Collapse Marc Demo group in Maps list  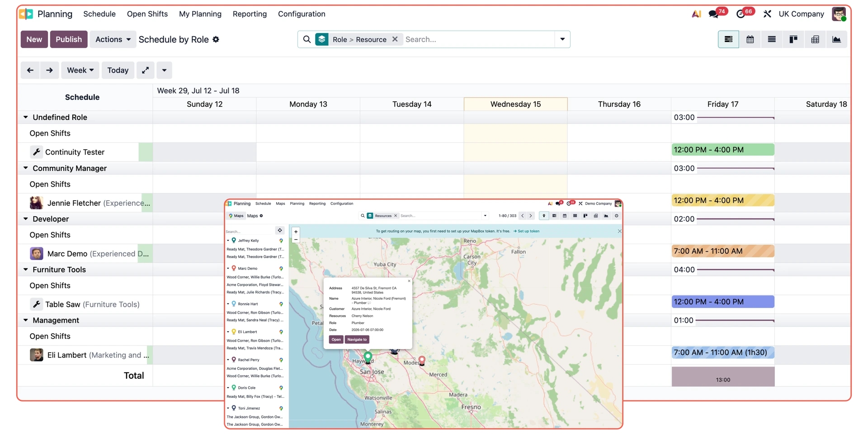click(x=228, y=269)
